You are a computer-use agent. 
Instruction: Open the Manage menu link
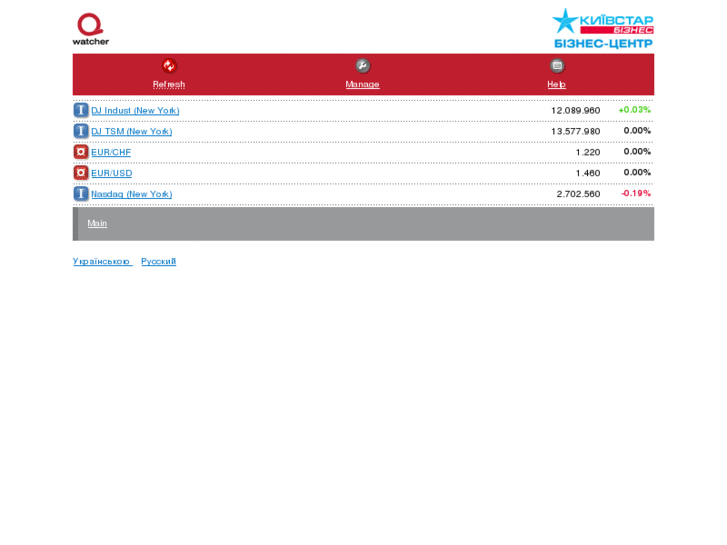(363, 84)
